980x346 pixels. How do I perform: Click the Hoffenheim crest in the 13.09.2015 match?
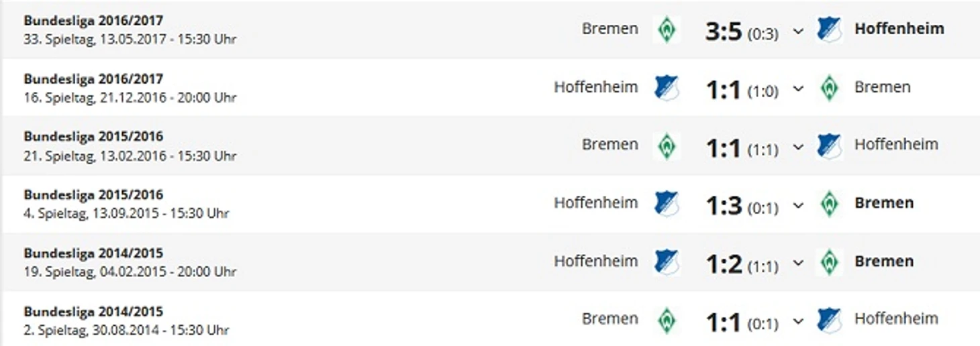click(x=667, y=204)
